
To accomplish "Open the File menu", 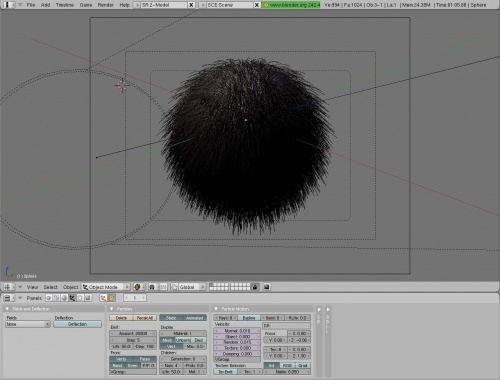I will click(x=31, y=5).
